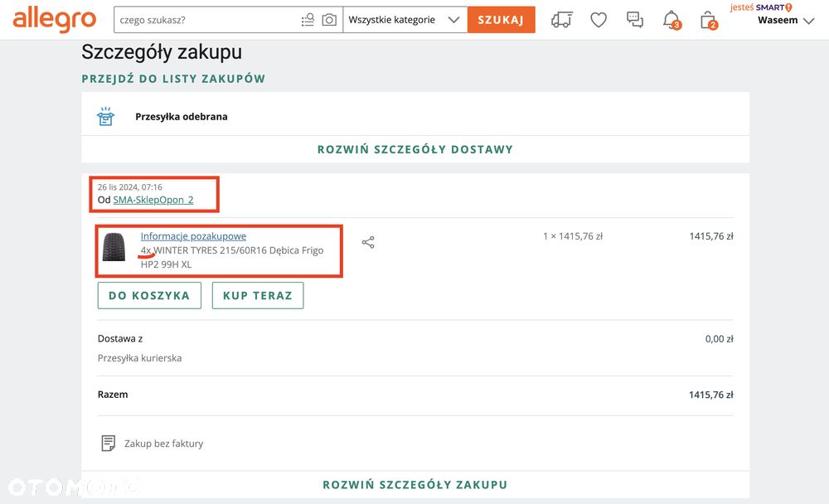Screen dimensions: 829x504
Task: Click the 'Przesyłka odebrana' status text
Action: click(x=182, y=117)
